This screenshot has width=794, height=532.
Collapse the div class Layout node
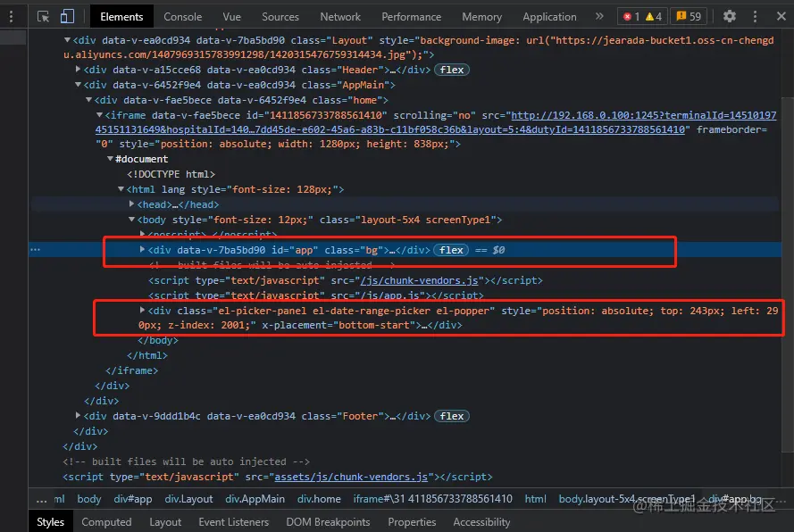[x=67, y=39]
